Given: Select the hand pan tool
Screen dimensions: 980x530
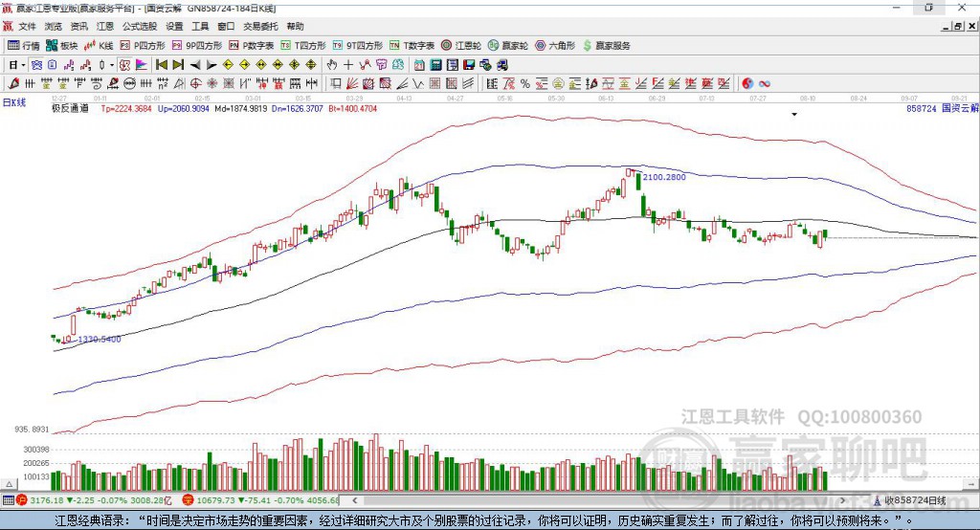Looking at the screenshot, I should pyautogui.click(x=332, y=65).
